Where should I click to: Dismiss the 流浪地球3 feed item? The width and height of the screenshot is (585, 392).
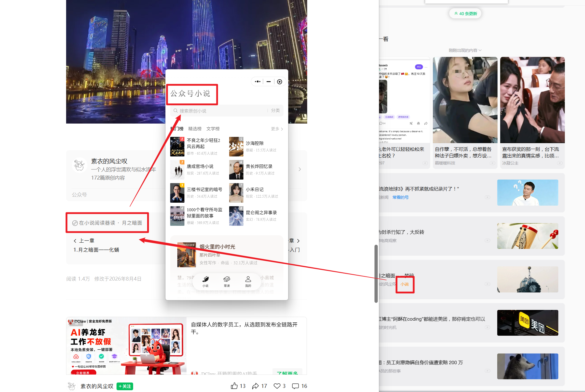(487, 197)
